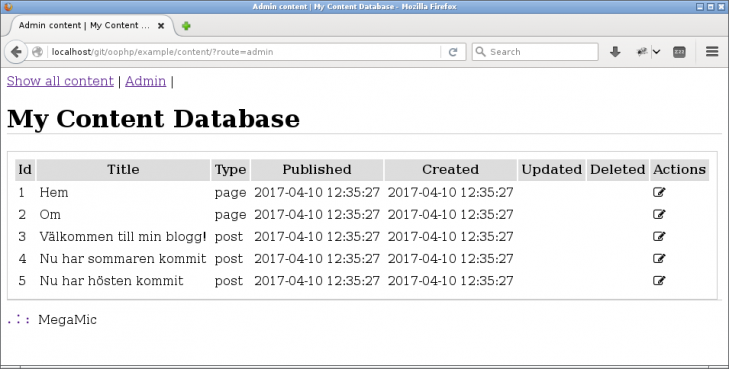This screenshot has height=369, width=729.
Task: Expand the dropdown arrow next to the extension icon
Action: tap(656, 52)
